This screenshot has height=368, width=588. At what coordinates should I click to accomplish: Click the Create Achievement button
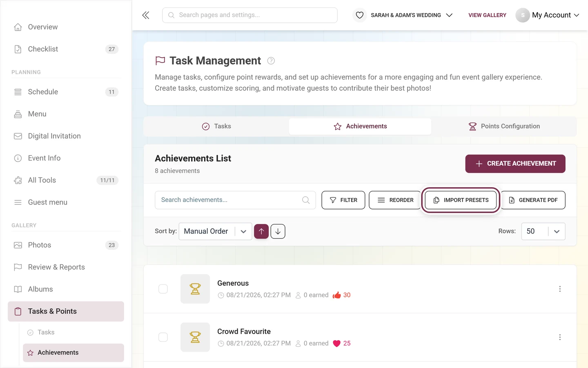(515, 164)
